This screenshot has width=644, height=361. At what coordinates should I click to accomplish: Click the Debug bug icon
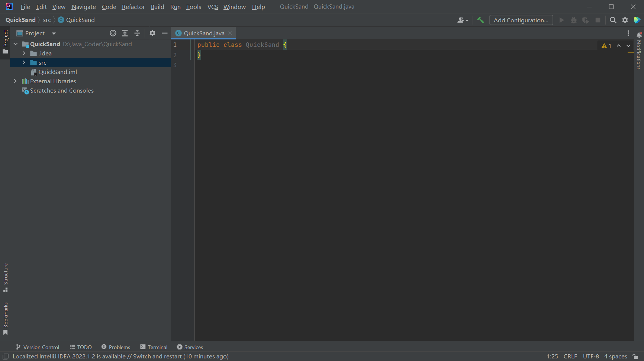coord(574,20)
